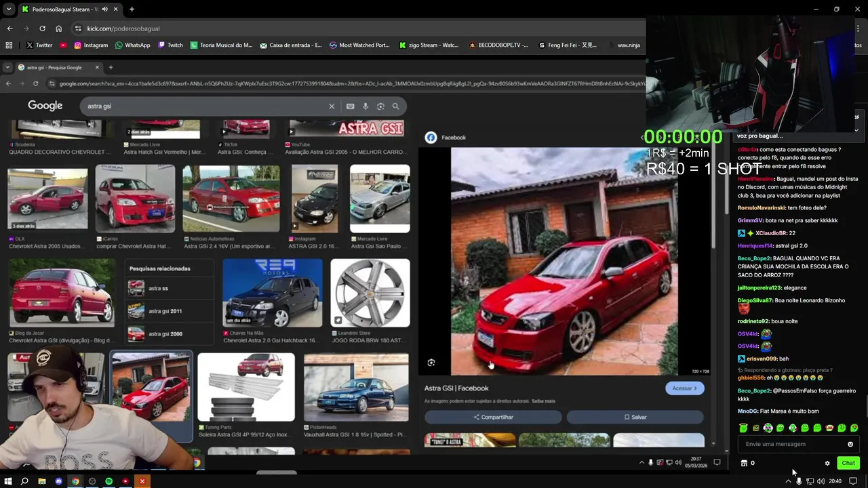
Task: Open Facebook source in preview header
Action: pyautogui.click(x=446, y=138)
